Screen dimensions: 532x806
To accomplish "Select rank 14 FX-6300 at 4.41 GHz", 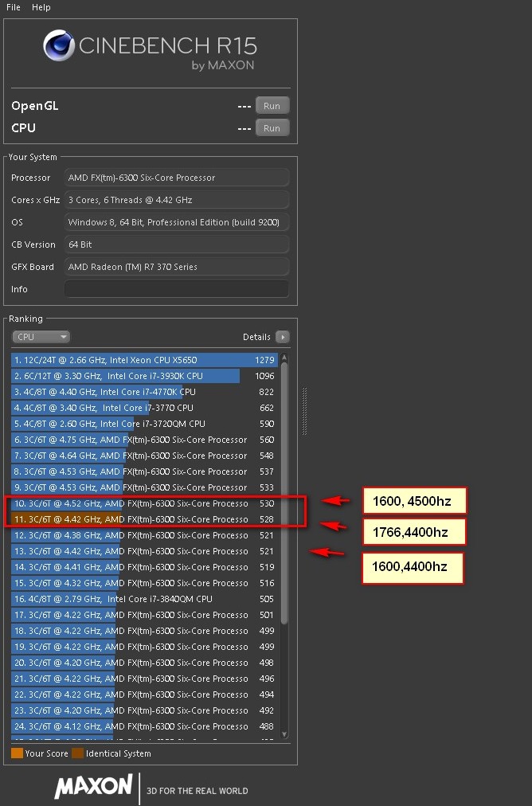I will pyautogui.click(x=144, y=567).
